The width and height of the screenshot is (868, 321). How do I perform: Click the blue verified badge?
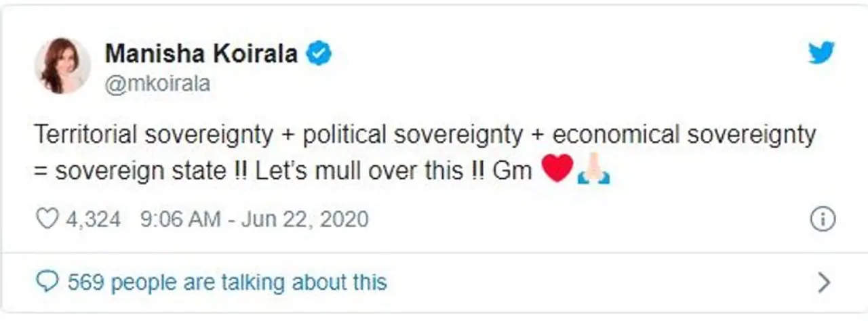click(318, 53)
